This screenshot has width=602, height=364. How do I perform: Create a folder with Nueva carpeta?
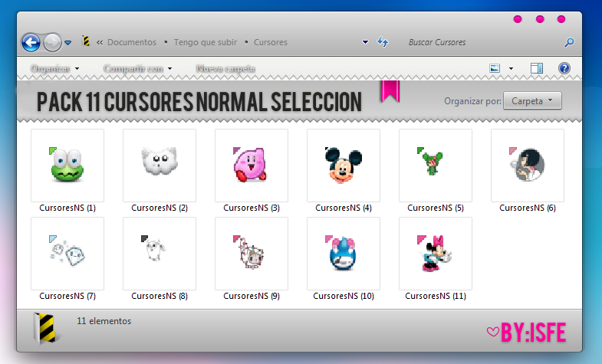(225, 69)
